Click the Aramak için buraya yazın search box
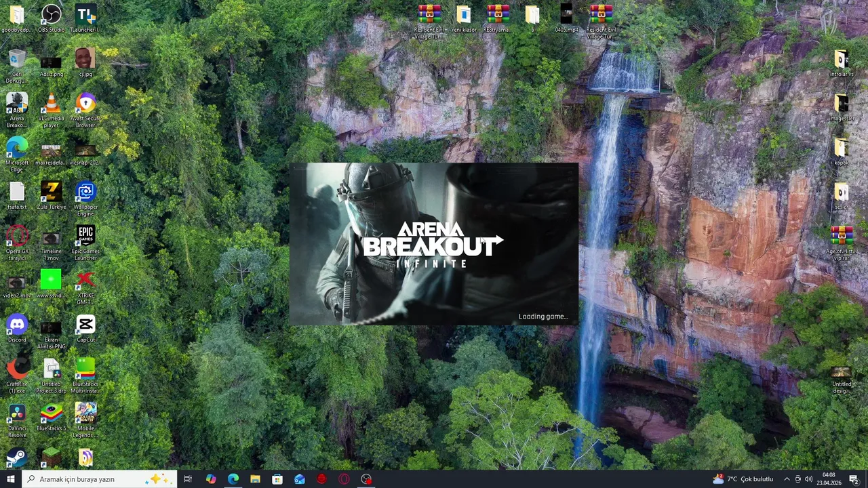The image size is (868, 488). pyautogui.click(x=100, y=479)
